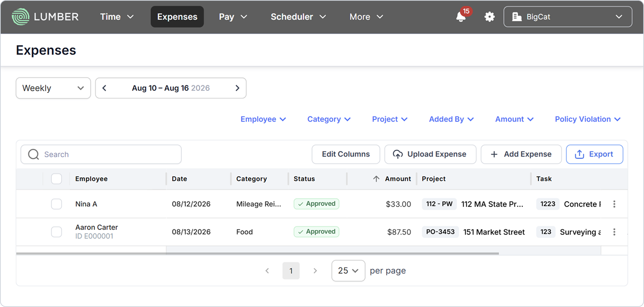The width and height of the screenshot is (644, 307).
Task: Click the PO-3453 project tag
Action: pyautogui.click(x=440, y=232)
